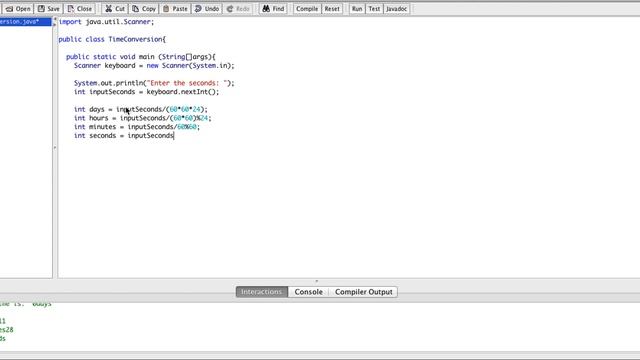The height and width of the screenshot is (360, 640).
Task: Click the 'public class TimeConversion{' line
Action: [112, 39]
